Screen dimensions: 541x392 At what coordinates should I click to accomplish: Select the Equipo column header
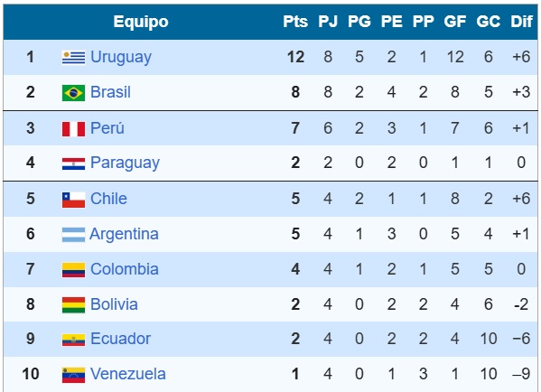141,22
